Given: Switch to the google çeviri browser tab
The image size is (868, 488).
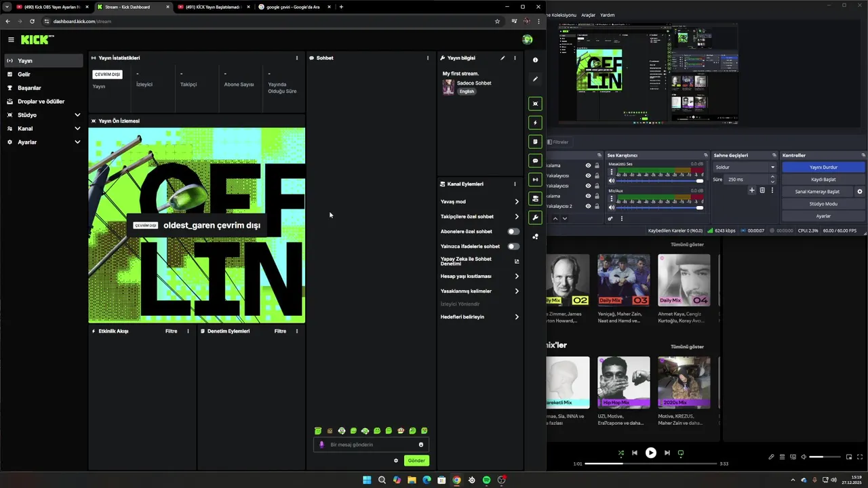Looking at the screenshot, I should (294, 7).
